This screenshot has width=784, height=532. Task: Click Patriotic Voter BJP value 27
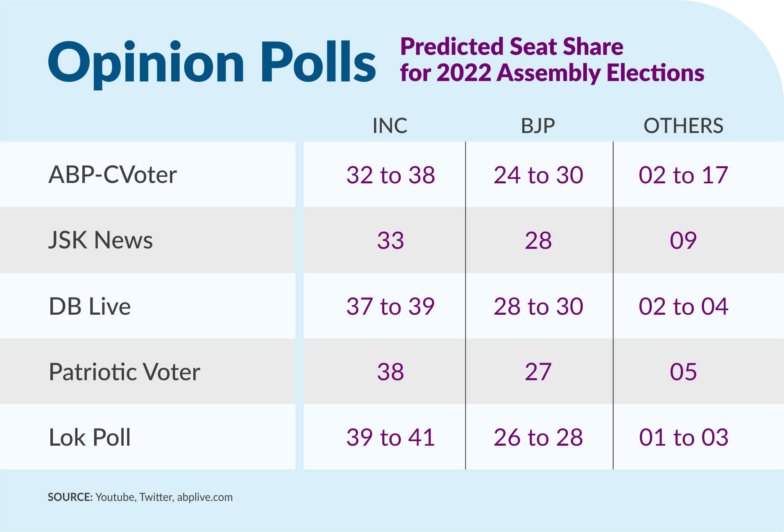coord(538,372)
